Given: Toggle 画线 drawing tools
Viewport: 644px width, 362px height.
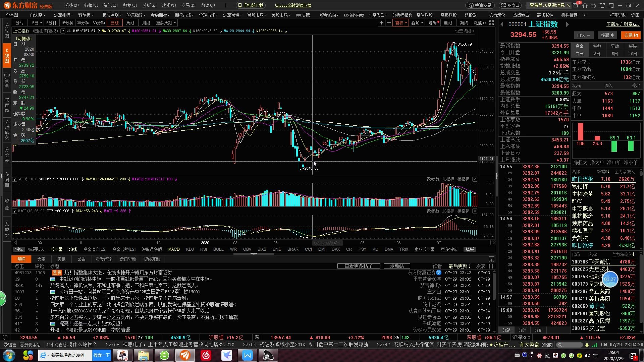Looking at the screenshot, I should (x=448, y=23).
